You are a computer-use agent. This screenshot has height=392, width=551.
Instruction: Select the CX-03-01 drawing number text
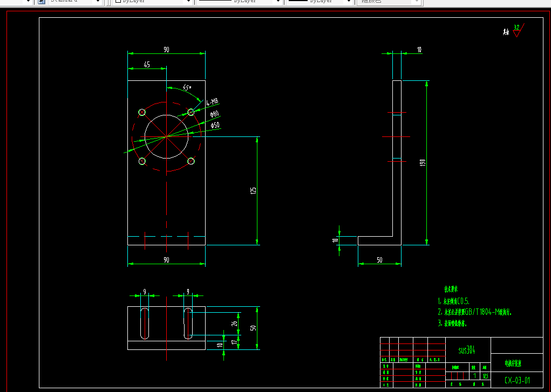(x=517, y=381)
